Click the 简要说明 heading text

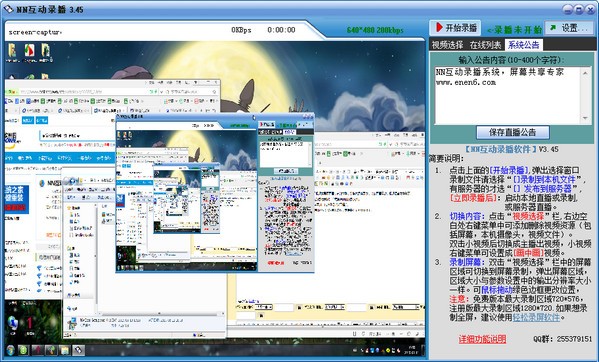tap(447, 158)
